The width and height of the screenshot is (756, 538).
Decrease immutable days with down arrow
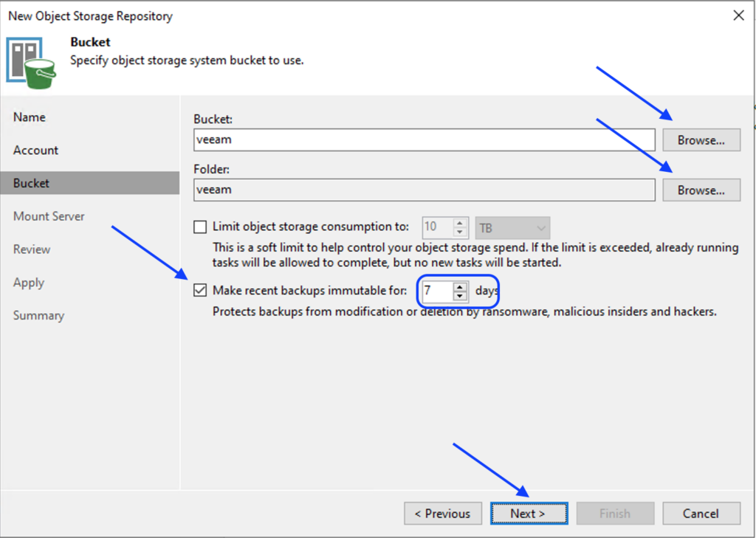coord(460,296)
